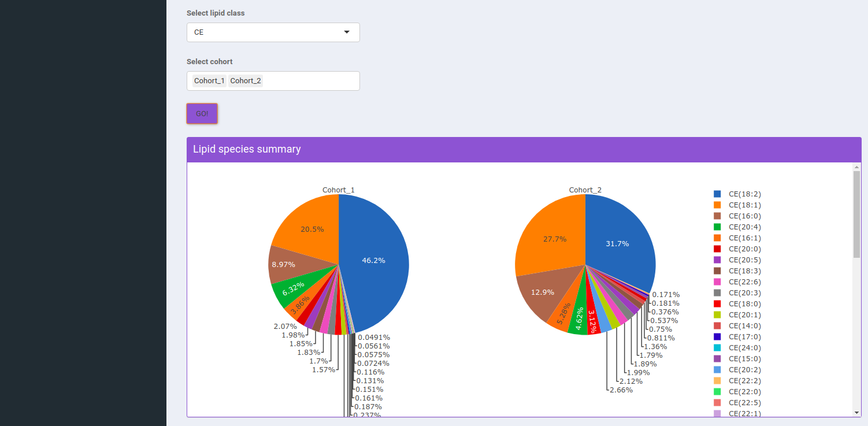Hide CE(17:0) in the legend
Viewport: 868px width, 426px height.
(737, 337)
